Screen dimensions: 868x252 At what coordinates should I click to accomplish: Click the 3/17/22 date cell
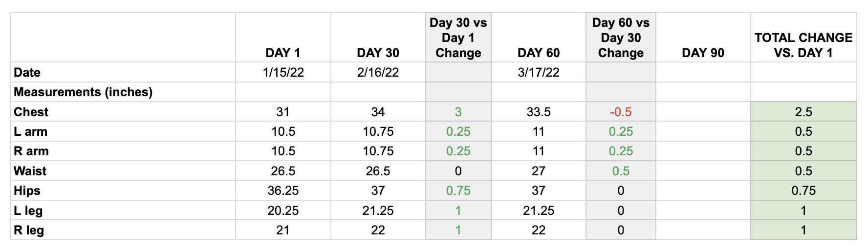(x=539, y=72)
